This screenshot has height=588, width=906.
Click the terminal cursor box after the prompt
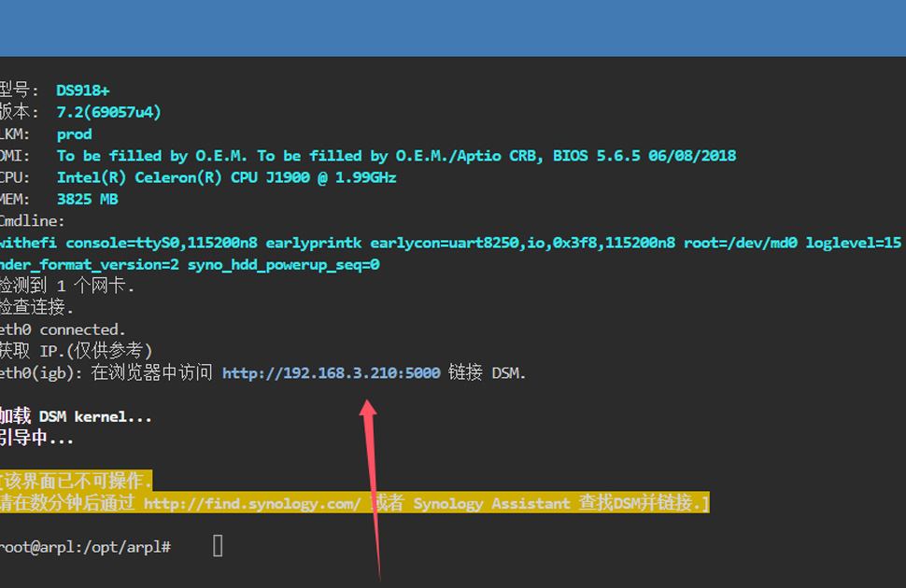(218, 547)
